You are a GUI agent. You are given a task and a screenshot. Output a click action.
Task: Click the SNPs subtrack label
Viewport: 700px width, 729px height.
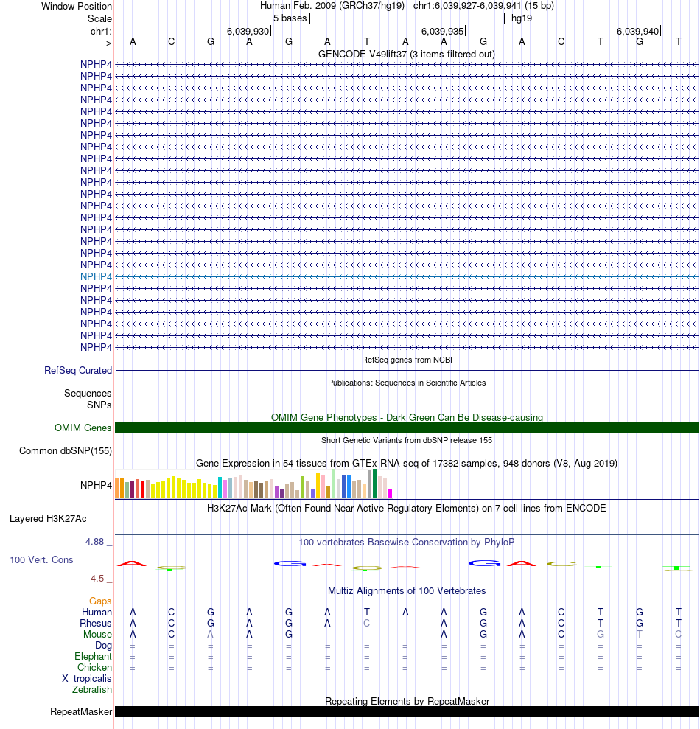point(99,405)
